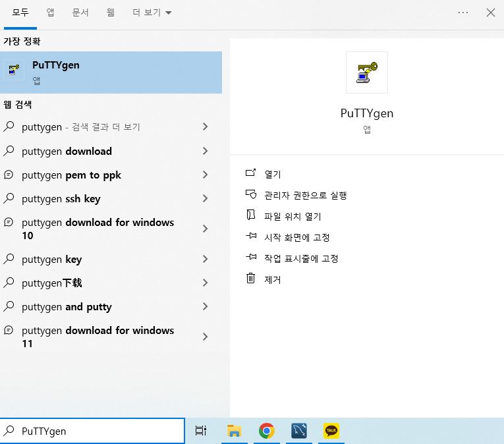
Task: Click search icon beside 'puttygen key'
Action: [9, 259]
